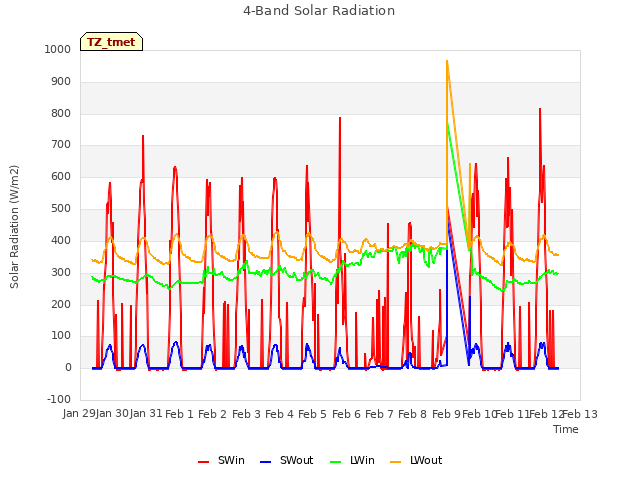
Task: Click the Feb 13 x-axis date label
Action: coord(580,414)
